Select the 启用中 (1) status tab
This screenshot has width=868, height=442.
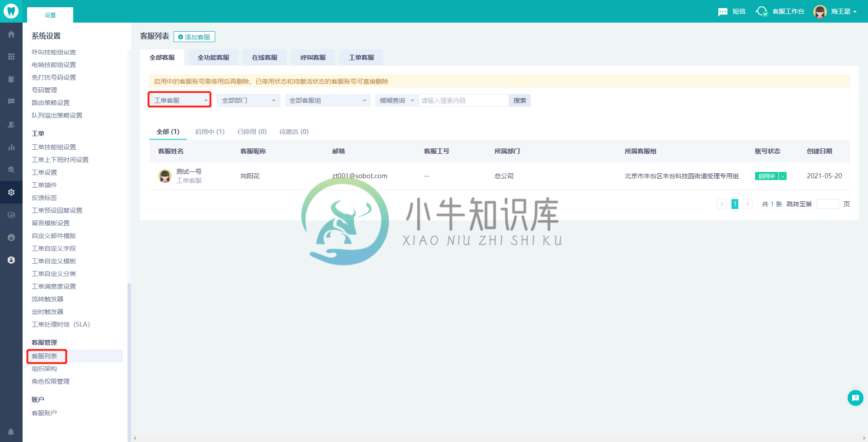coord(210,132)
